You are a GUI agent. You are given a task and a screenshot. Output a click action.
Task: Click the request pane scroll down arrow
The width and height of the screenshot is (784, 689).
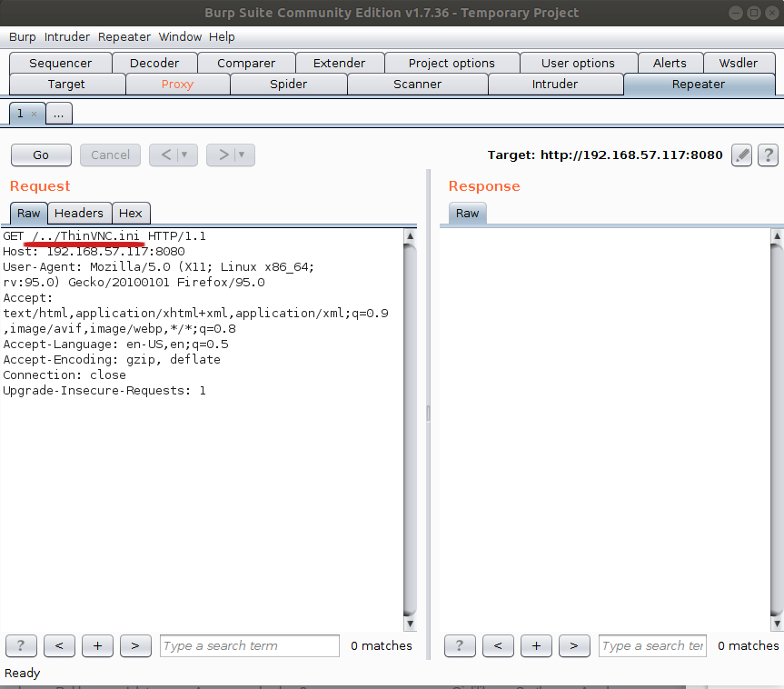[410, 624]
